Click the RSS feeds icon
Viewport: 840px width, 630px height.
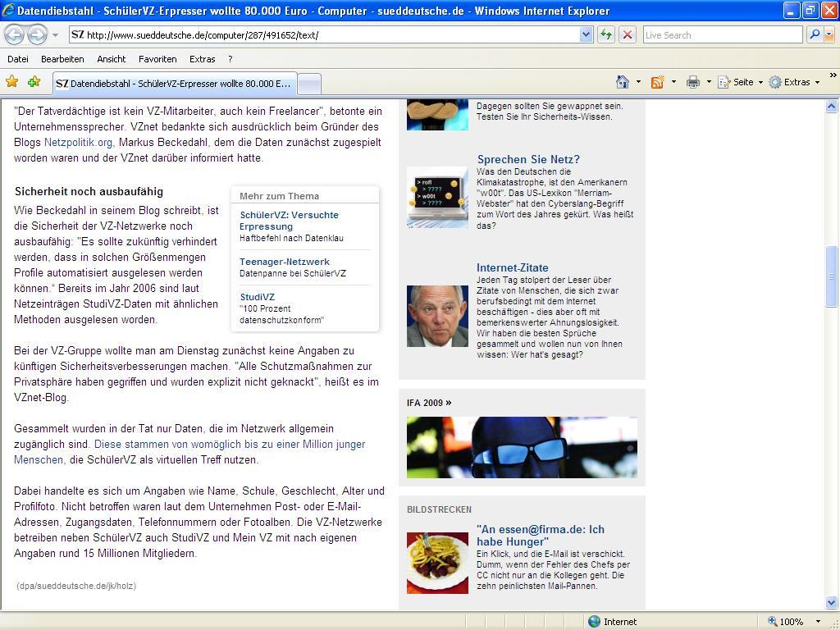pyautogui.click(x=657, y=82)
